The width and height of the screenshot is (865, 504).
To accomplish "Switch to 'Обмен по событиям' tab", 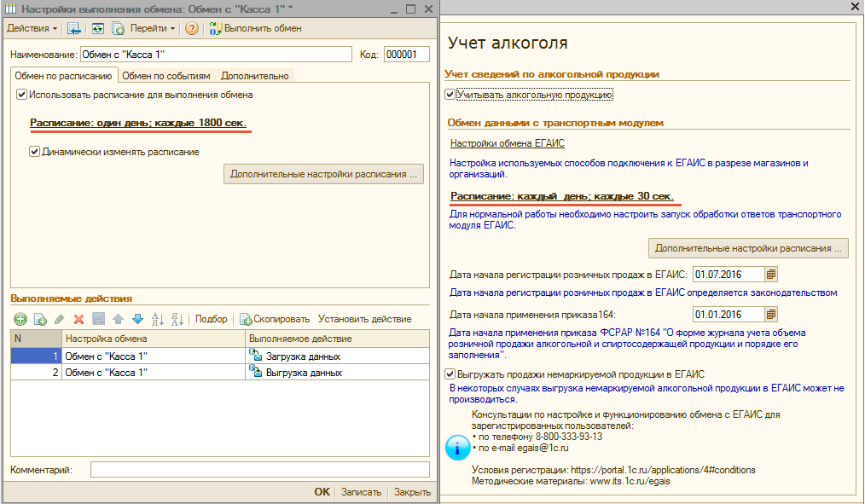I will pyautogui.click(x=166, y=76).
